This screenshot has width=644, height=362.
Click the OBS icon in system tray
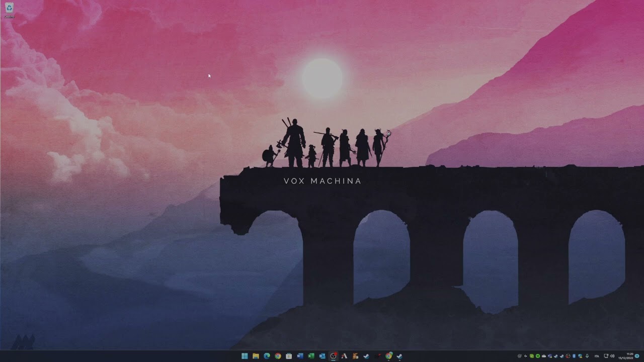coord(568,356)
